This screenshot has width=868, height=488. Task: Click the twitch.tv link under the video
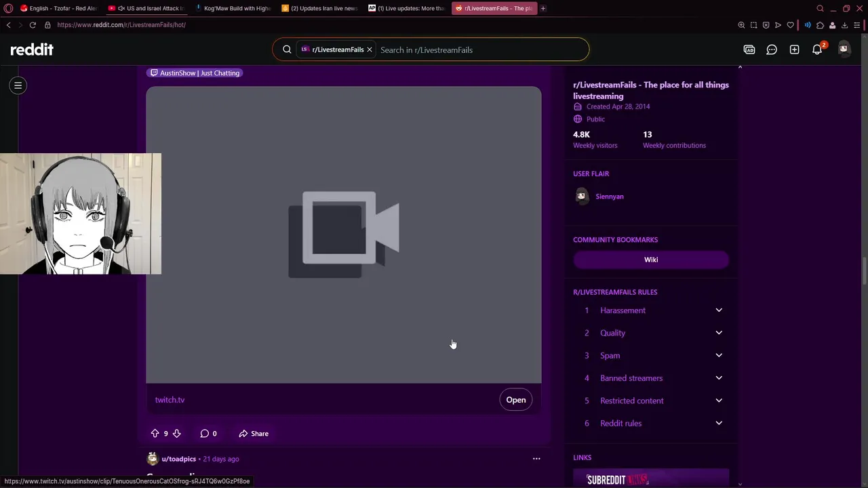coord(170,400)
